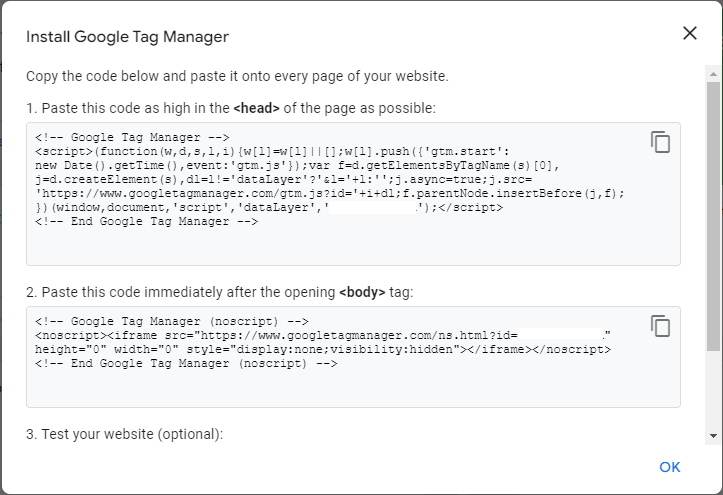Click the empty area of the body code box
The width and height of the screenshot is (723, 495).
(353, 388)
